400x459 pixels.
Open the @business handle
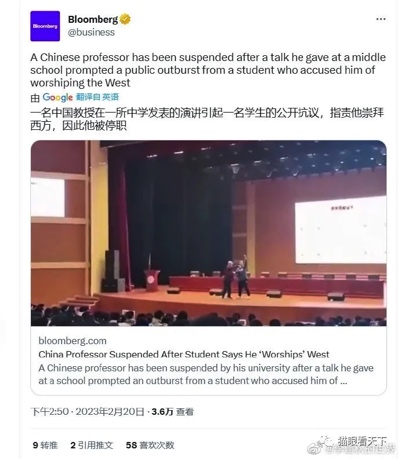[91, 32]
